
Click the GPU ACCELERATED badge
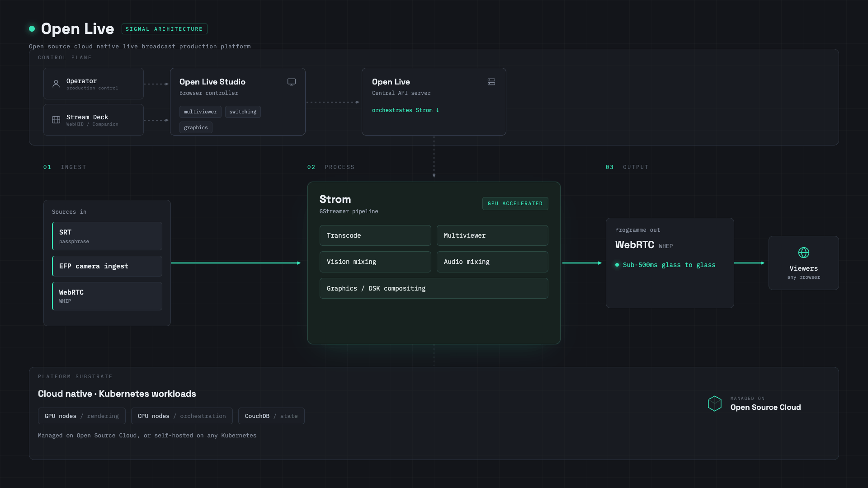515,203
